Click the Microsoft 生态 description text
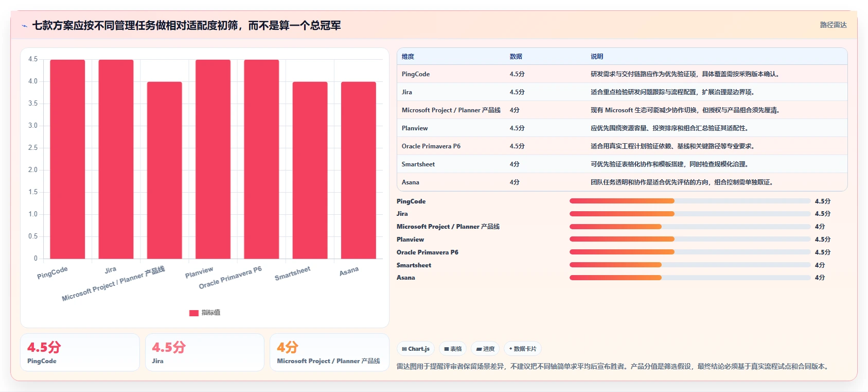868x392 pixels. [x=686, y=110]
